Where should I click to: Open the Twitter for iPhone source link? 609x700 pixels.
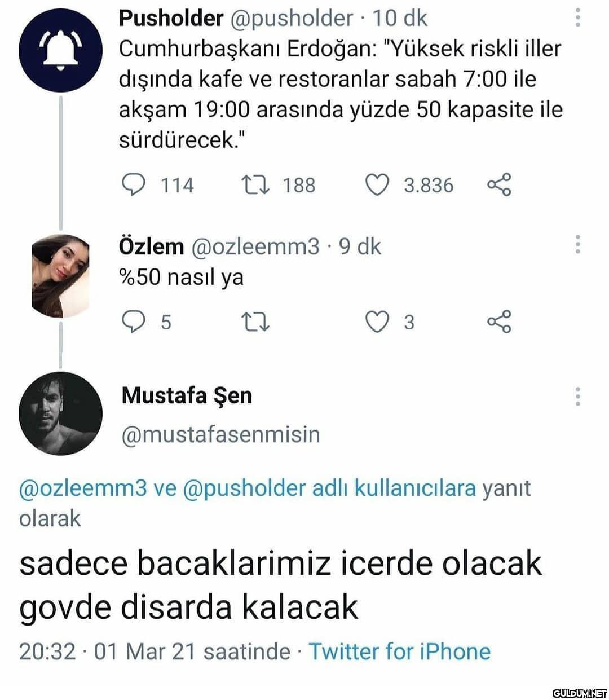[x=399, y=651]
